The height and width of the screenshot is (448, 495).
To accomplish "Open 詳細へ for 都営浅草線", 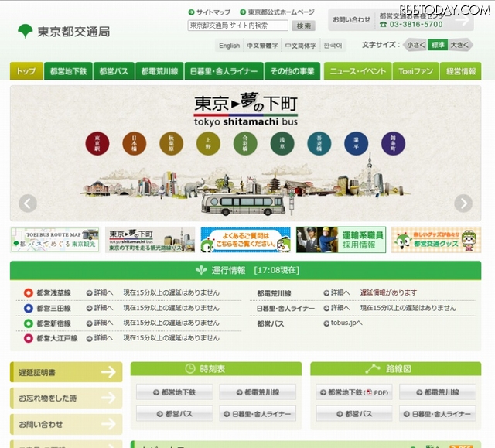I will pyautogui.click(x=100, y=292).
